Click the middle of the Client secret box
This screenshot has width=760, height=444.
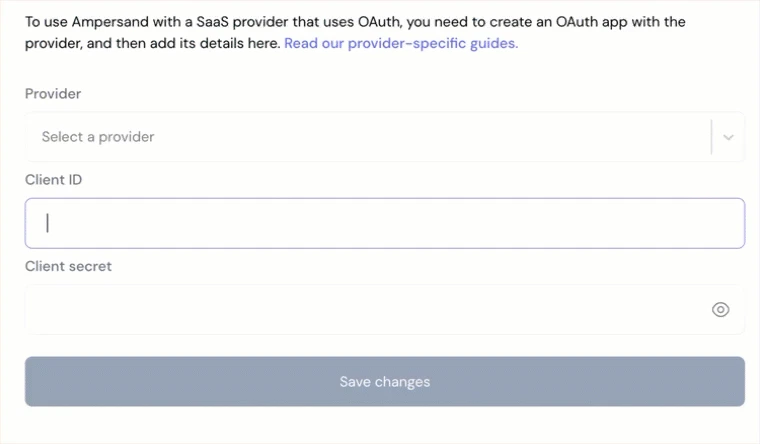click(x=385, y=309)
